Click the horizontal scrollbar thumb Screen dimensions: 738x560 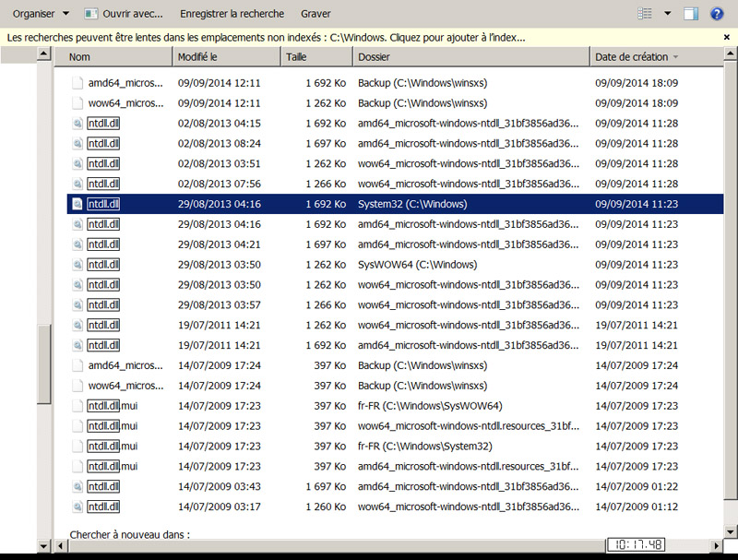337,546
